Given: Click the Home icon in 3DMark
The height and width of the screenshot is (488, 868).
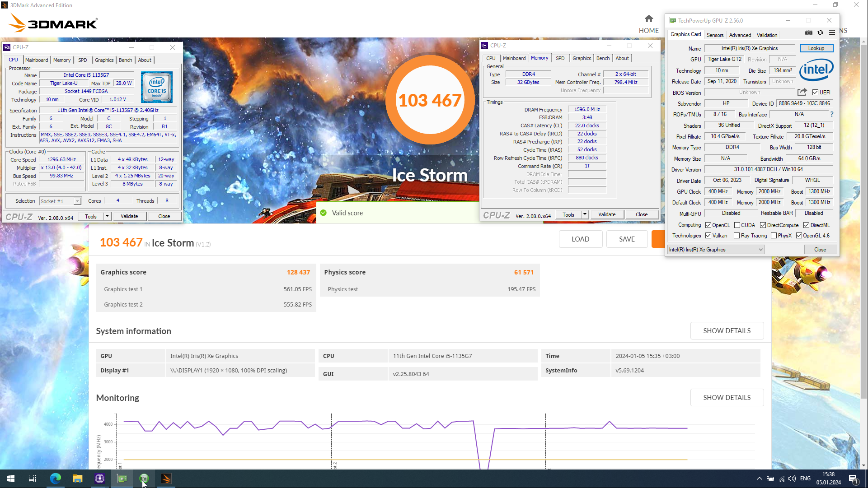Looking at the screenshot, I should 649,19.
